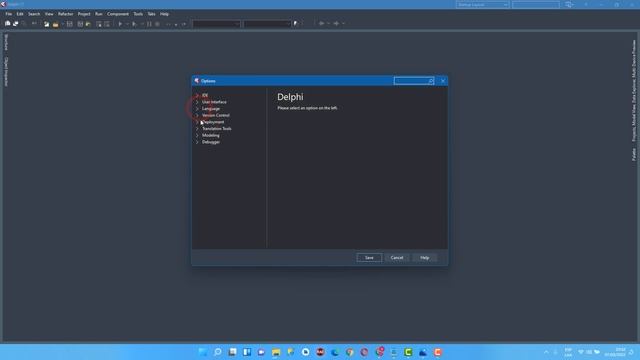
Task: Click the Help button in Options
Action: coord(424,258)
